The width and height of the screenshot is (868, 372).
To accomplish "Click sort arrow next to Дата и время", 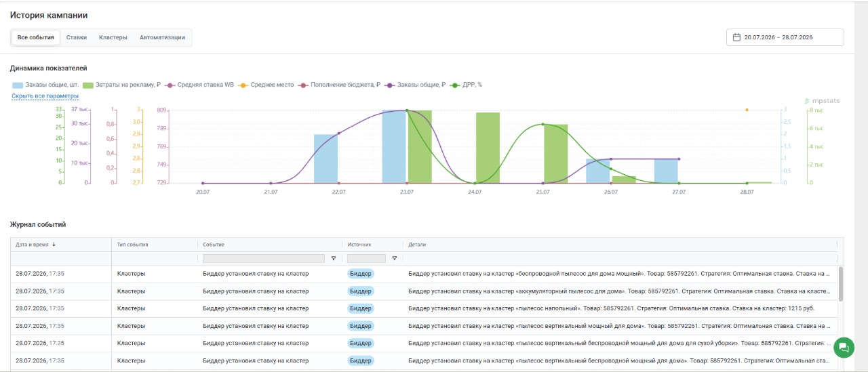I will pos(54,244).
